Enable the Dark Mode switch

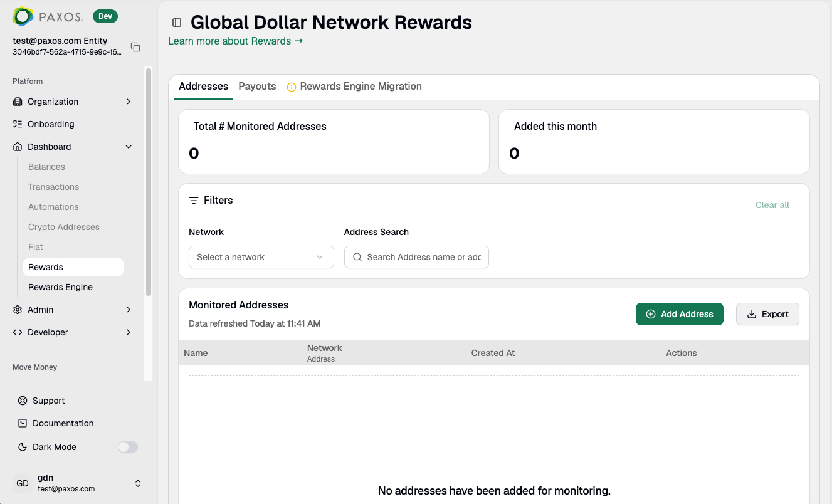128,447
